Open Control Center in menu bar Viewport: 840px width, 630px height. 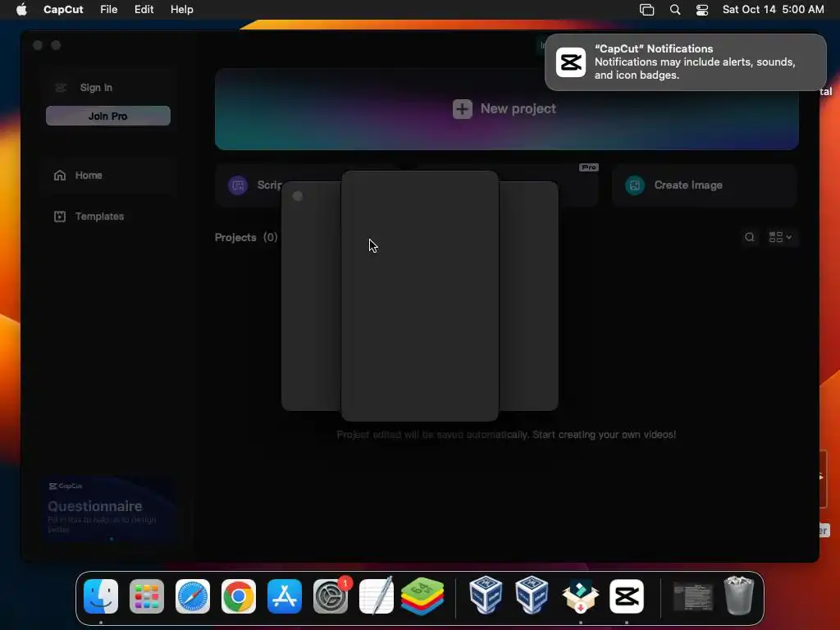pos(702,10)
